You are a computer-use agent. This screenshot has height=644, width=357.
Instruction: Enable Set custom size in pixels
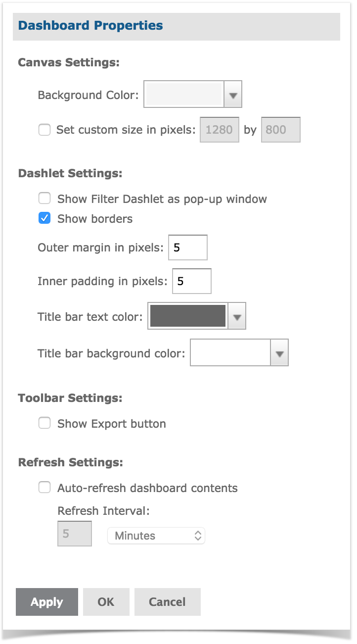click(45, 130)
